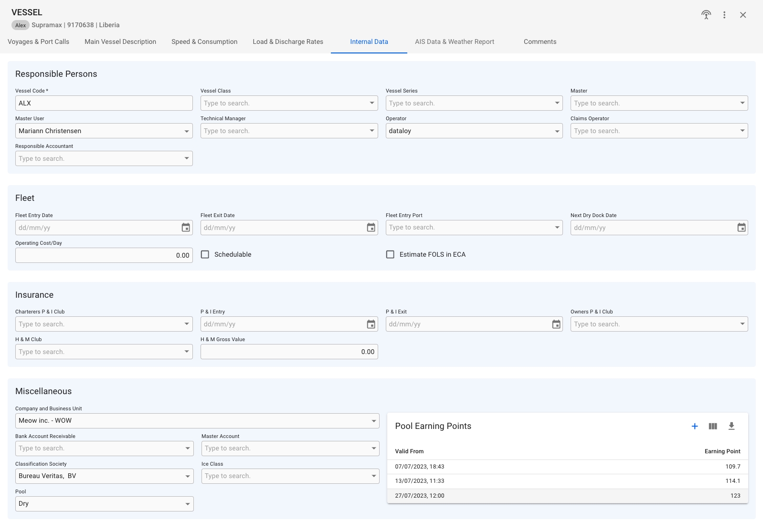763x532 pixels.
Task: Download the Pool Earning Points table
Action: tap(731, 426)
